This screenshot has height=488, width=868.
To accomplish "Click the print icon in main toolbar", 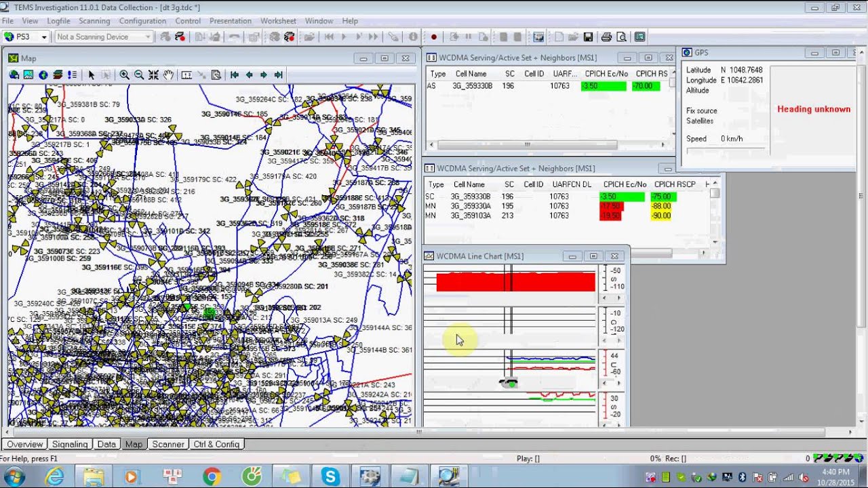I will 606,37.
